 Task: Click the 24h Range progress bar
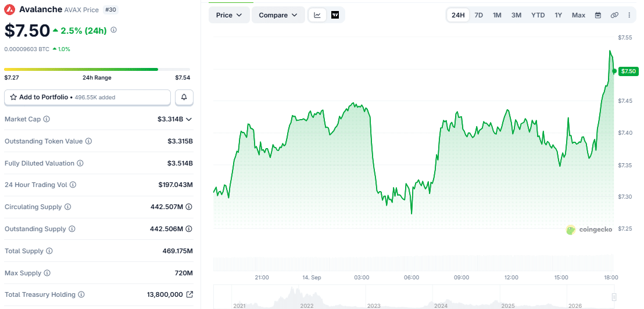(97, 69)
